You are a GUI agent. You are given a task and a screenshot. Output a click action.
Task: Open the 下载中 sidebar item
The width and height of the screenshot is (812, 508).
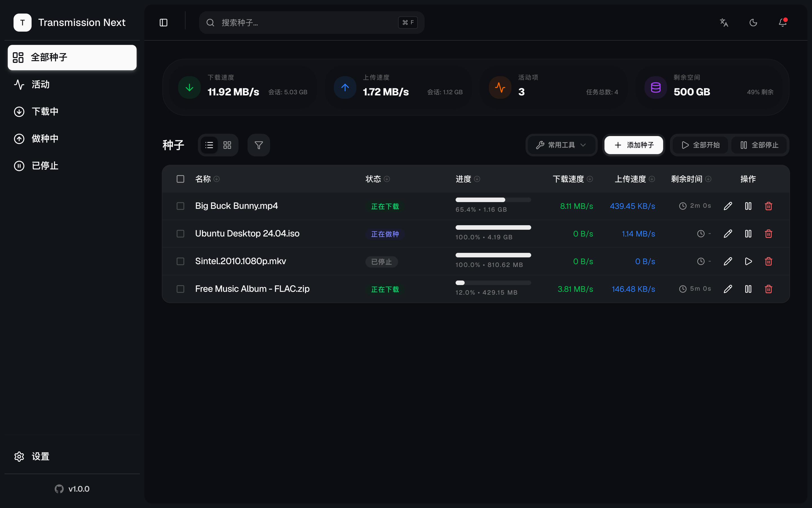pos(72,111)
